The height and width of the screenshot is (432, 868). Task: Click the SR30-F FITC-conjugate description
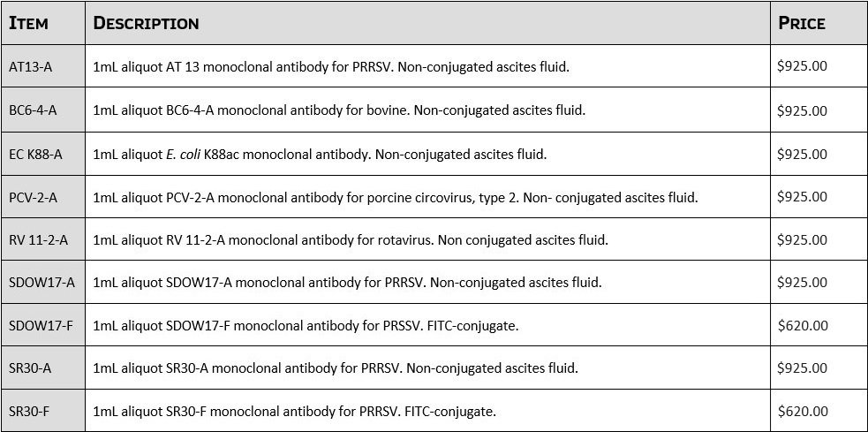pyautogui.click(x=294, y=411)
